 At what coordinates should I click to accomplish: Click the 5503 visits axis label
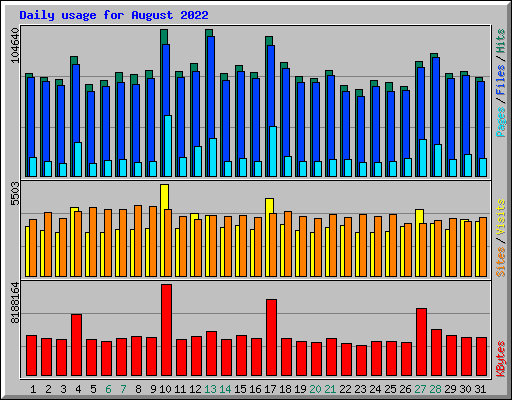[15, 194]
